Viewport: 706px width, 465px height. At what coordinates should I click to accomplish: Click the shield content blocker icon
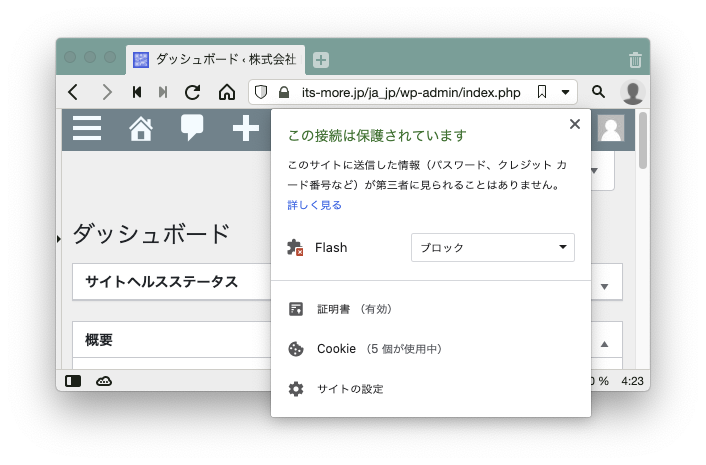(261, 92)
